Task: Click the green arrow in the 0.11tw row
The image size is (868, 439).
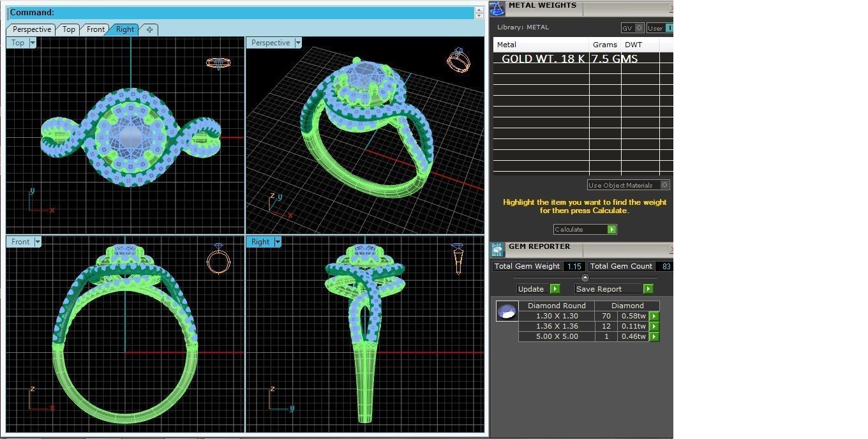Action: 654,326
